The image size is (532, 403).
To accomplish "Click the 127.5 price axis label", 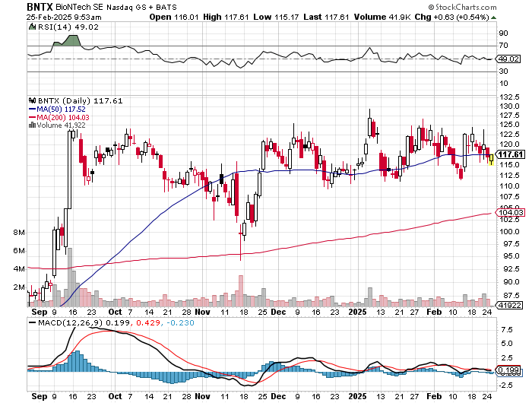I will [x=509, y=116].
